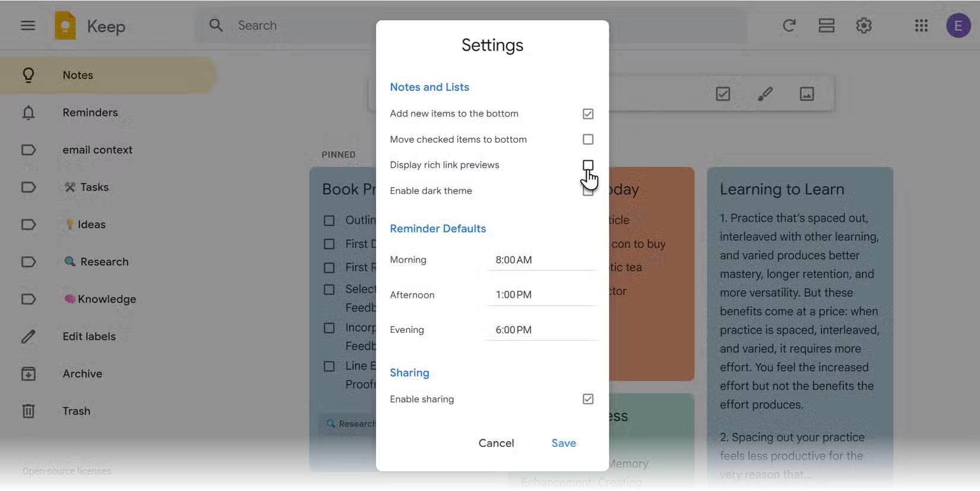Screen dimensions: 980x491
Task: Click the Trash bin icon
Action: 29,411
